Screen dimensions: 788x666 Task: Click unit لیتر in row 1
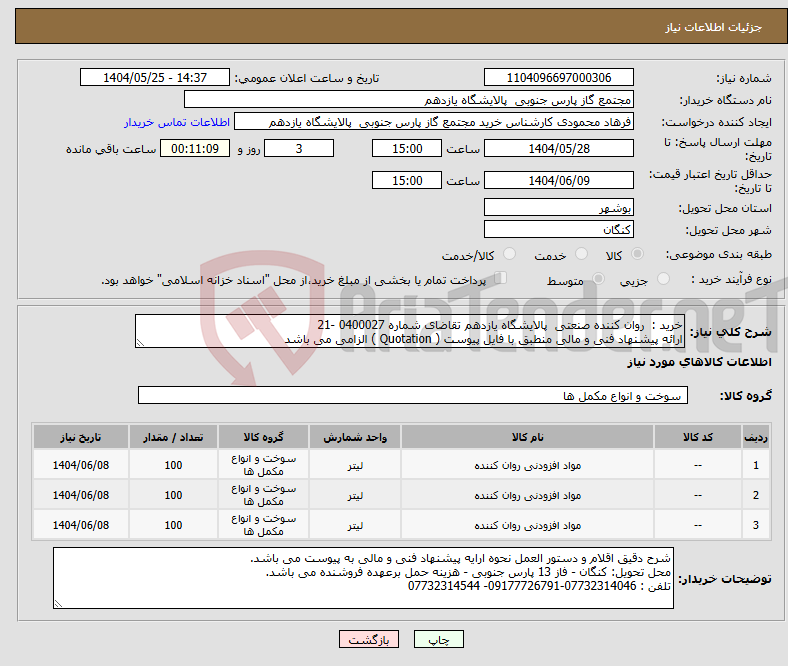[355, 466]
